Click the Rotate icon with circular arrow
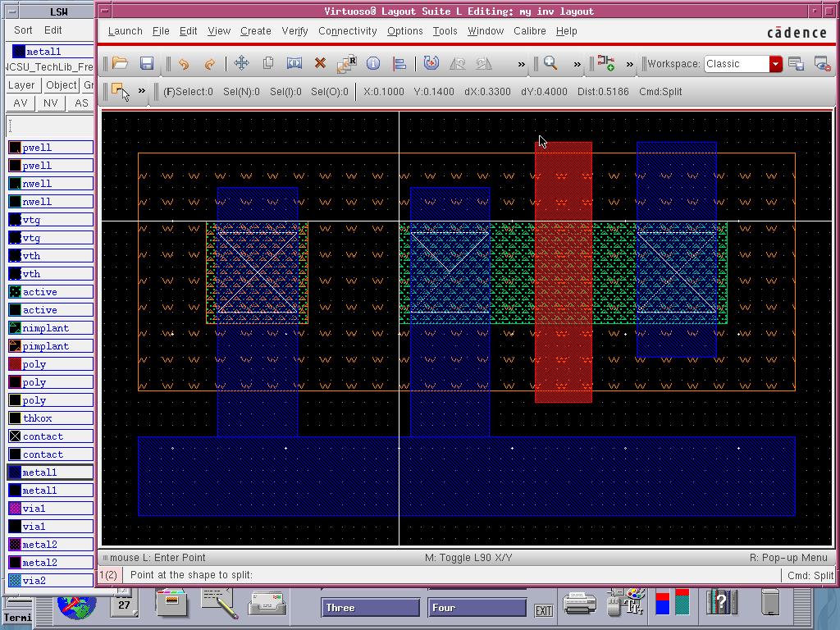840x630 pixels. pos(431,64)
